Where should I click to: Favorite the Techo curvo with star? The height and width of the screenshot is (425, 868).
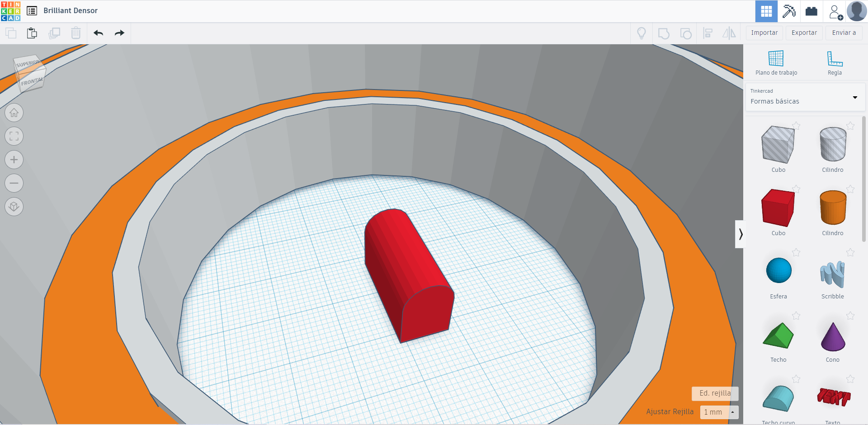pos(796,379)
